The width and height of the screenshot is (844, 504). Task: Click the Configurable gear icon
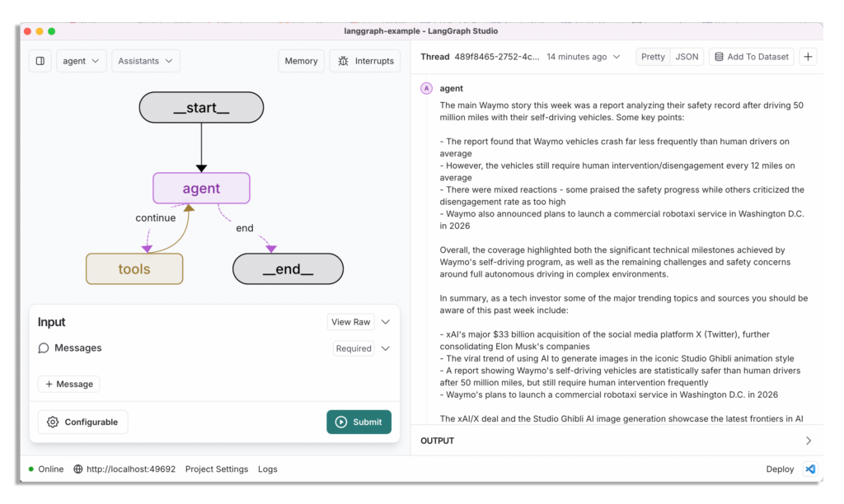53,422
